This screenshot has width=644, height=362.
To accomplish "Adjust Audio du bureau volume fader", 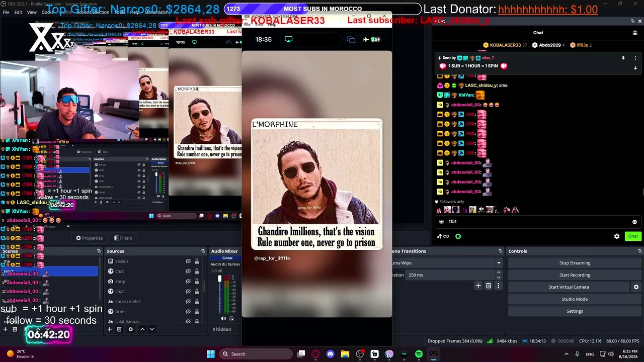I will point(219,279).
